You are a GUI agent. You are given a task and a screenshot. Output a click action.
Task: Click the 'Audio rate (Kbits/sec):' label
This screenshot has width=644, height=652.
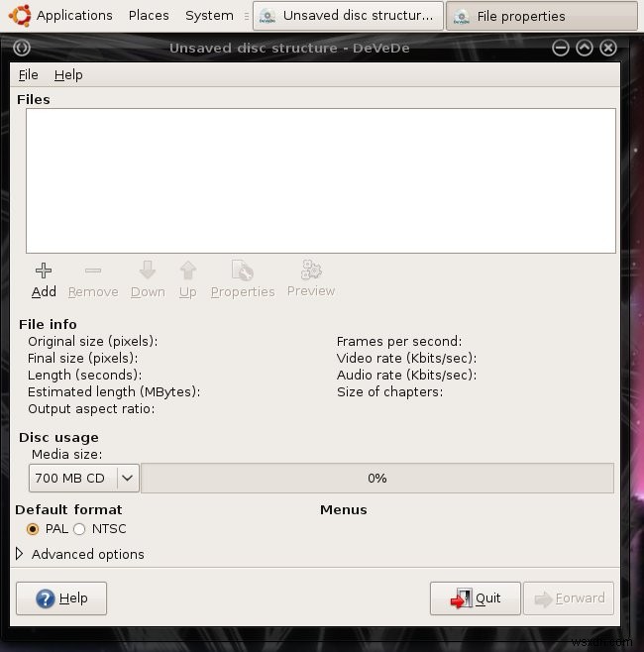[406, 376]
